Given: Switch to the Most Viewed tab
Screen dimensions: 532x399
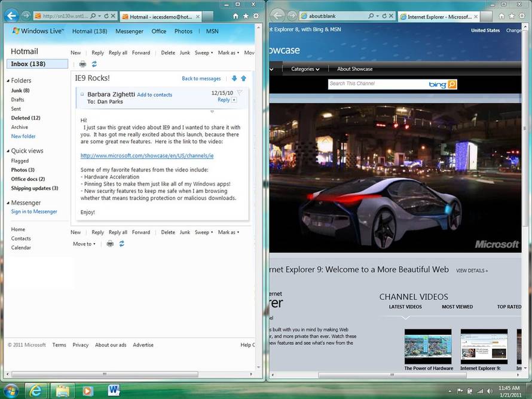Looking at the screenshot, I should 457,306.
